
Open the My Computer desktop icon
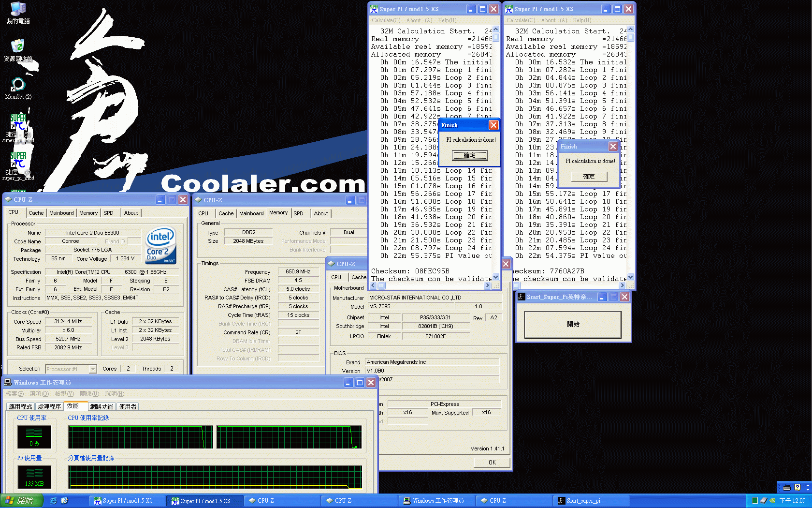tap(18, 13)
